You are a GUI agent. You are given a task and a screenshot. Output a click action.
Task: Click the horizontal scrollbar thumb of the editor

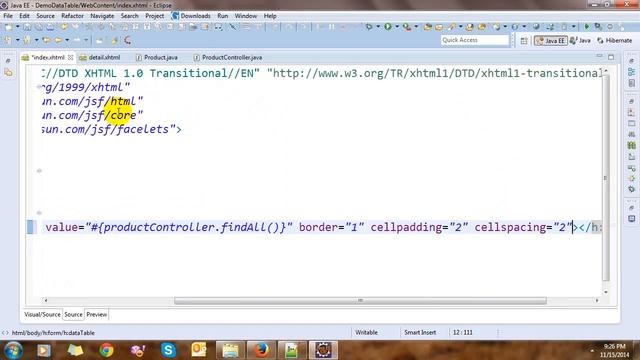(x=360, y=301)
